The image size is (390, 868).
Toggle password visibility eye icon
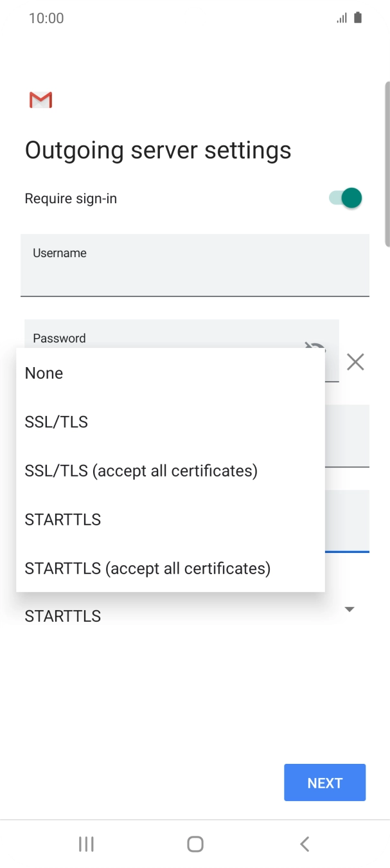tap(315, 347)
